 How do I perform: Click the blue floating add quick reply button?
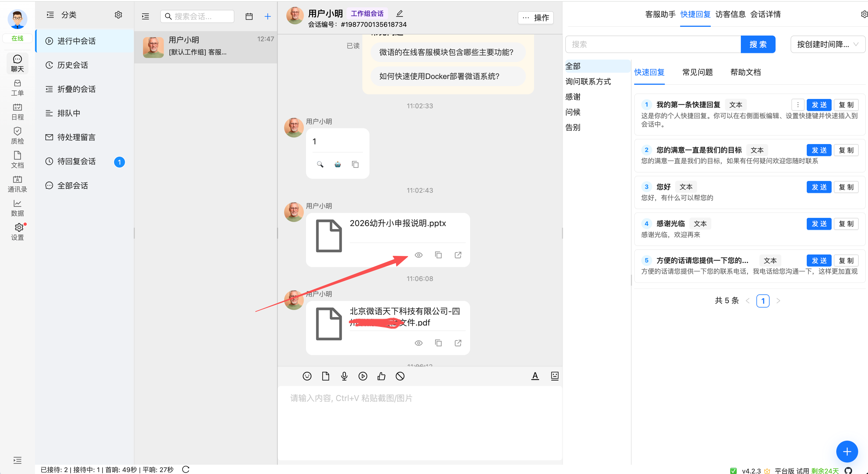(x=847, y=451)
